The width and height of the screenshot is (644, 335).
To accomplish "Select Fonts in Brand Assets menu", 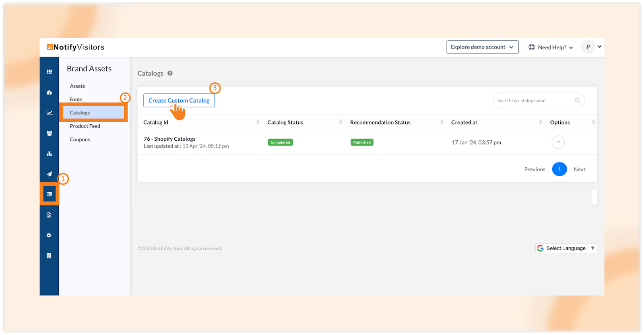I will click(76, 99).
